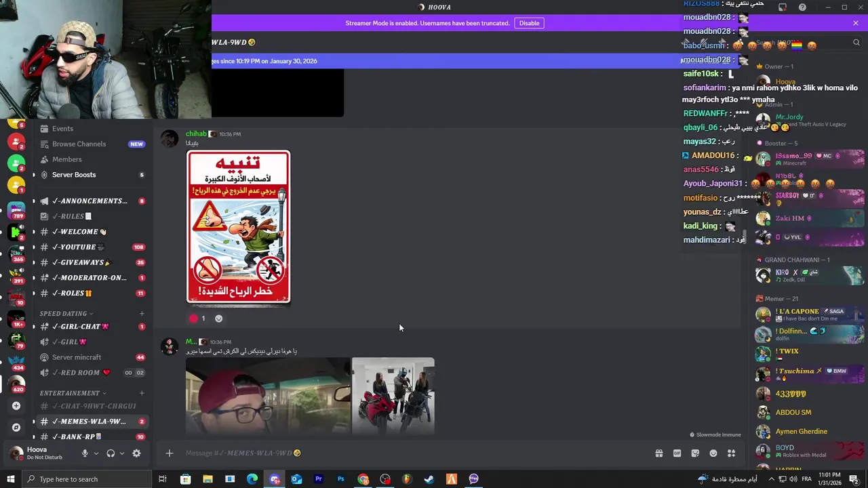
Task: Open member ABDOU SM profile
Action: coord(810,412)
